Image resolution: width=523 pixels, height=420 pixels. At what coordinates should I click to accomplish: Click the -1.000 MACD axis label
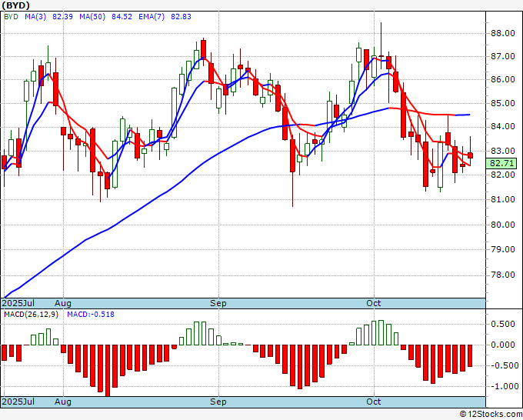pos(505,387)
